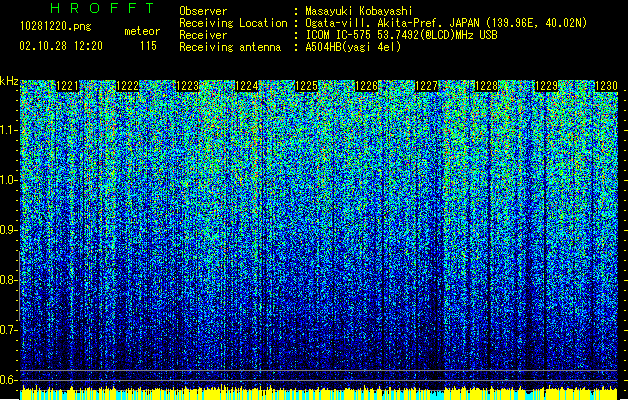Click the 1223 time marker

point(187,86)
